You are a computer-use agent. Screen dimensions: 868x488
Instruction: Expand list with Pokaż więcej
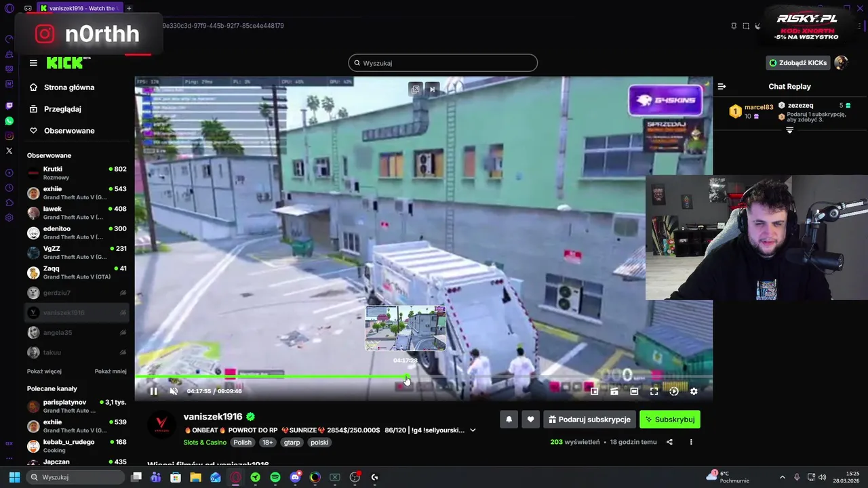44,371
